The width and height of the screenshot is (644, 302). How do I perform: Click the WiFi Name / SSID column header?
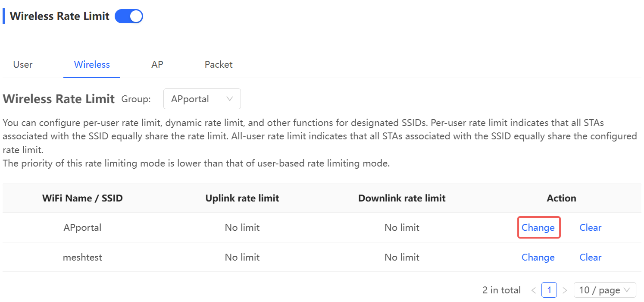pyautogui.click(x=82, y=198)
